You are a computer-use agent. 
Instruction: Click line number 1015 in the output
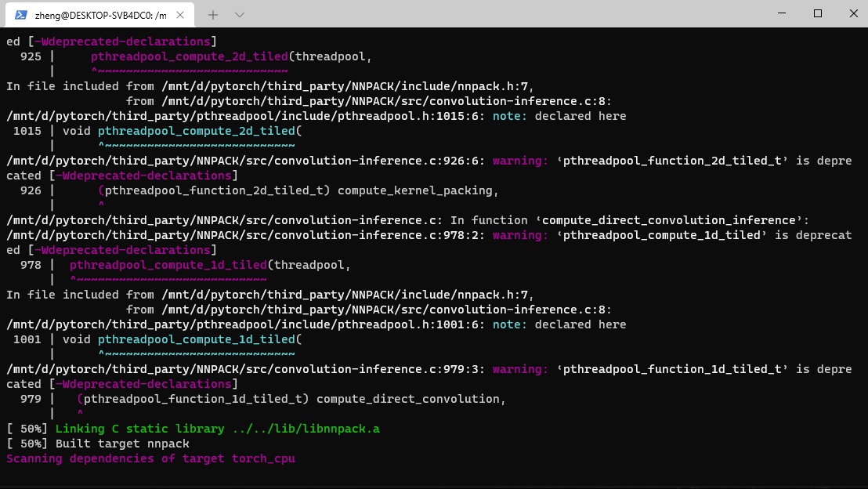tap(27, 131)
